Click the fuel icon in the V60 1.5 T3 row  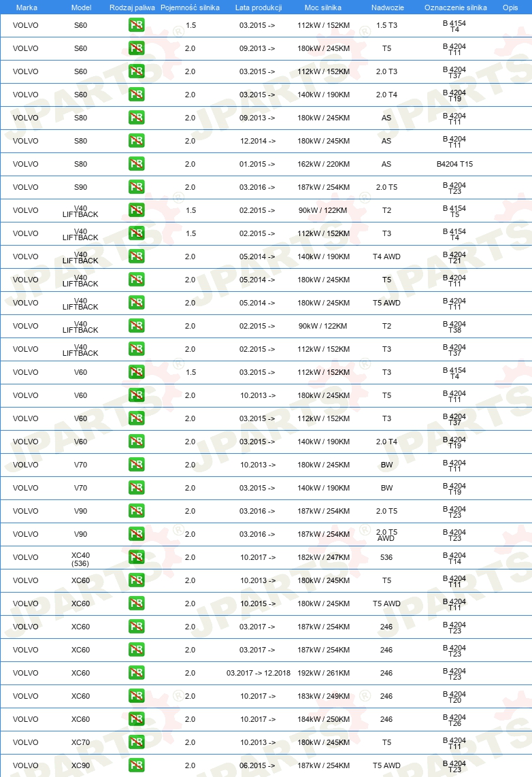pos(136,371)
